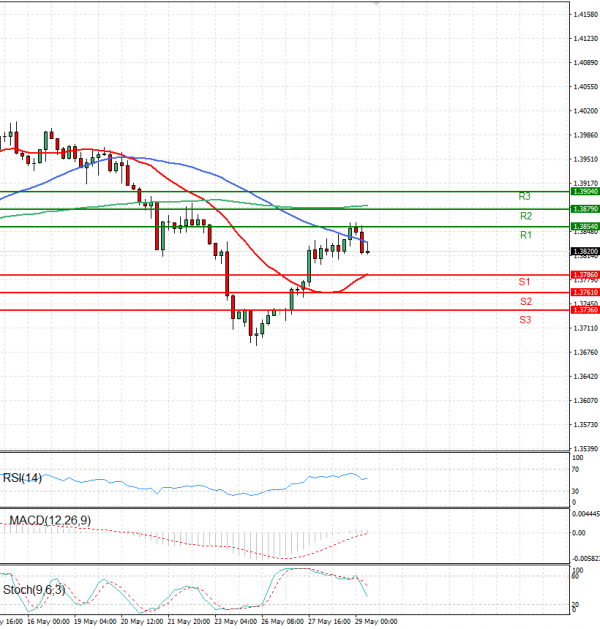Click the S3 support label

525,320
